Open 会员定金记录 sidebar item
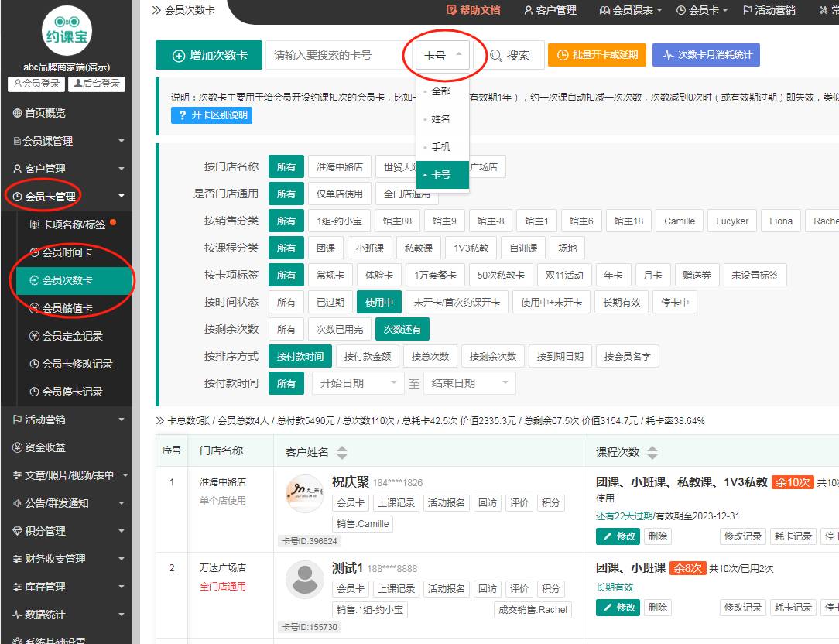This screenshot has width=839, height=644. 74,336
